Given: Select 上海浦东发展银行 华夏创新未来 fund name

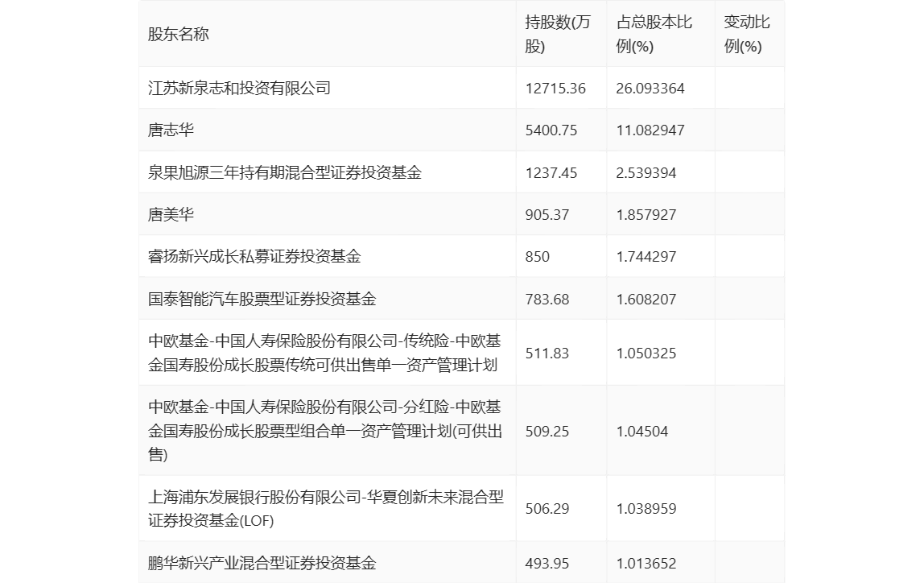Looking at the screenshot, I should (x=326, y=509).
